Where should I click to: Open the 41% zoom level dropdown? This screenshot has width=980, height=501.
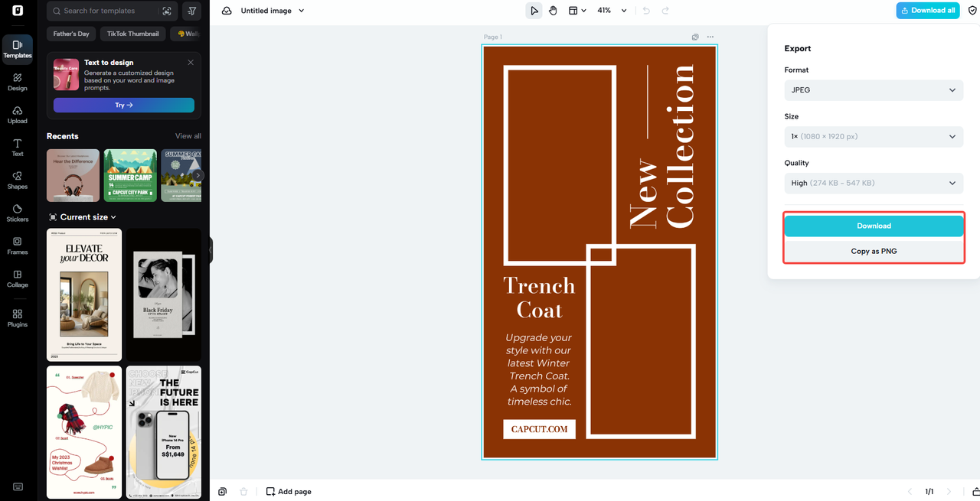[x=612, y=11]
